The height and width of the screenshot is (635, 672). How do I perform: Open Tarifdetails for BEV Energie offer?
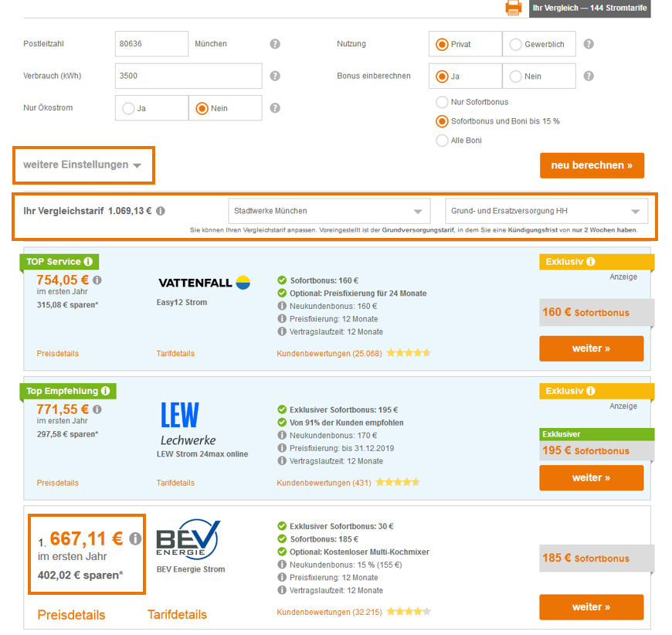(177, 615)
